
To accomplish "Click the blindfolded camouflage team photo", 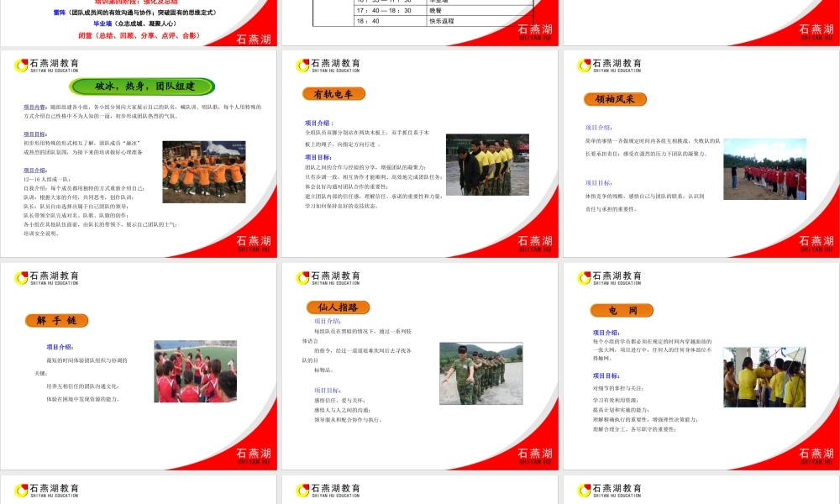I will (x=481, y=373).
